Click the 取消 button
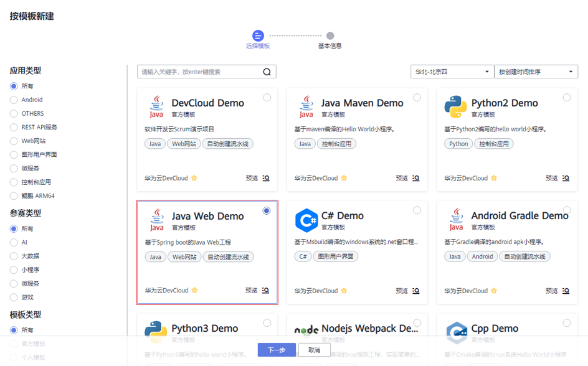The height and width of the screenshot is (366, 588). tap(315, 350)
